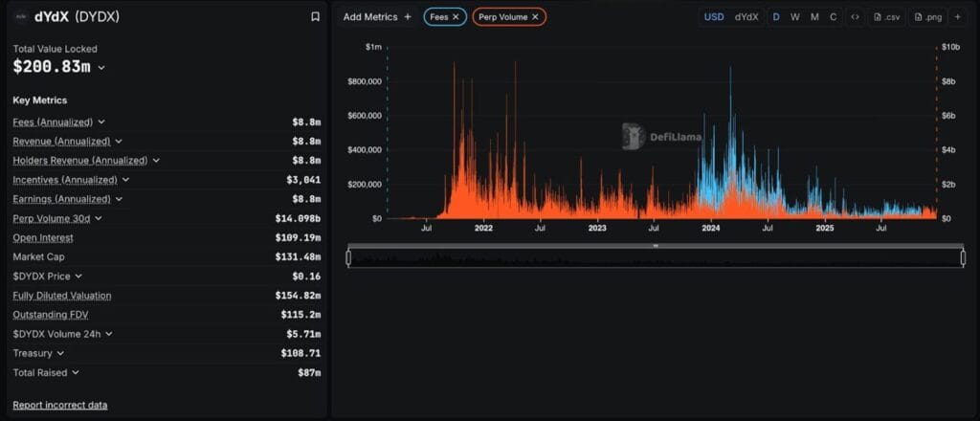980x421 pixels.
Task: Click the $154.82m FDV value
Action: tap(298, 296)
